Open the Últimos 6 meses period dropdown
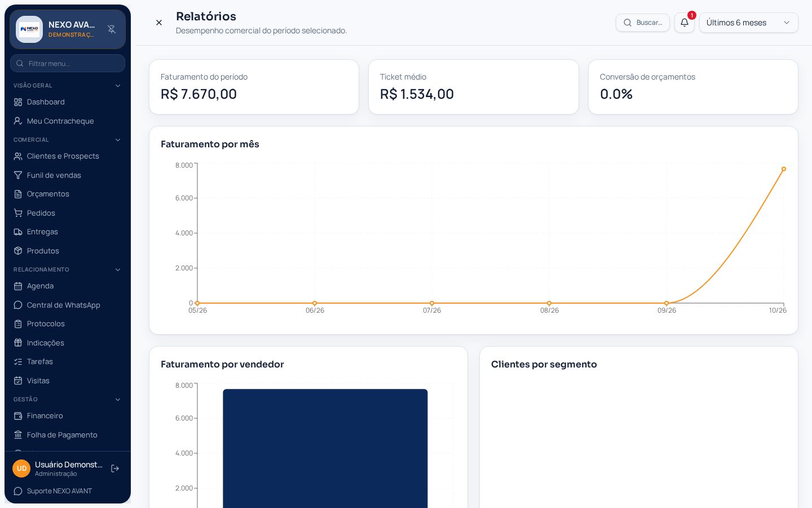Image resolution: width=812 pixels, height=508 pixels. click(x=748, y=23)
